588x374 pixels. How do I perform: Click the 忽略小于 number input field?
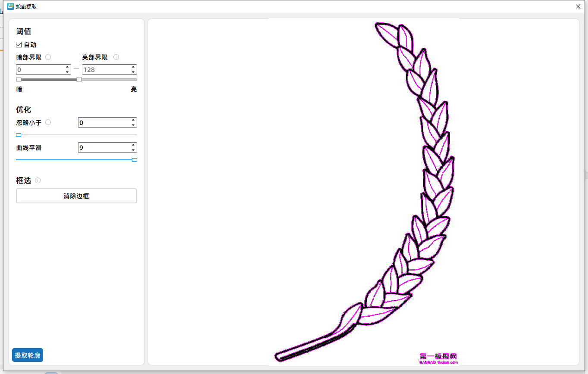103,123
